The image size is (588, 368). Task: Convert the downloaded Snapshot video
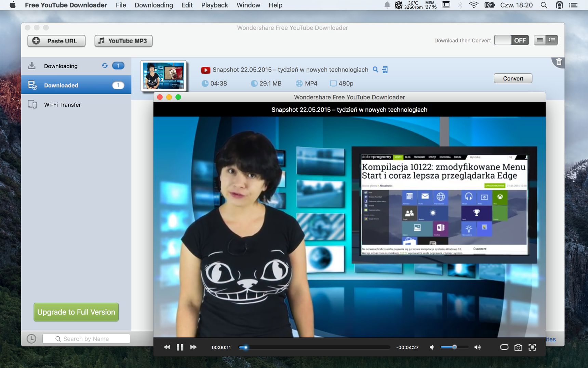click(513, 78)
